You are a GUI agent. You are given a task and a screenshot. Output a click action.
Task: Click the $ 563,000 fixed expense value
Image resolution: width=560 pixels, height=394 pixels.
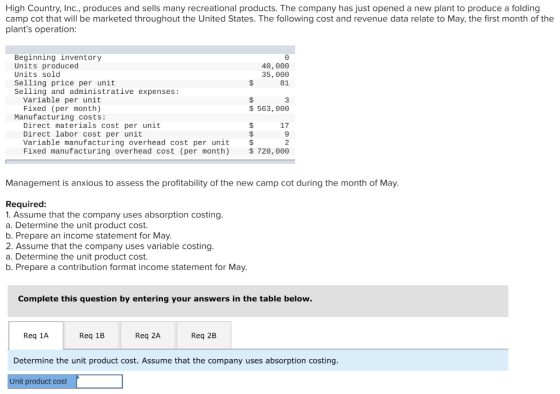pos(269,109)
